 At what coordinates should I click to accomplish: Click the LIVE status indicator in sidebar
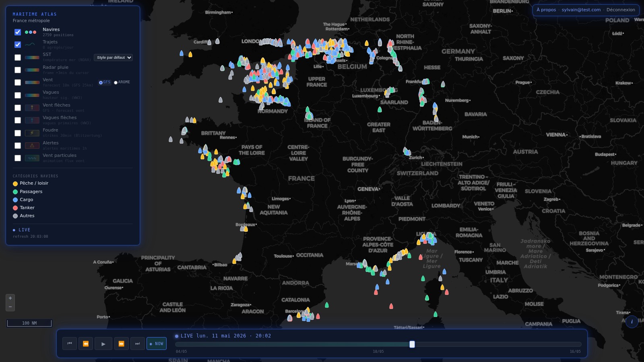point(22,230)
